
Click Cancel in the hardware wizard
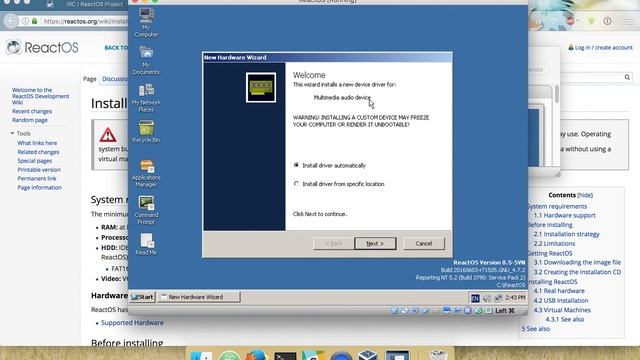424,244
